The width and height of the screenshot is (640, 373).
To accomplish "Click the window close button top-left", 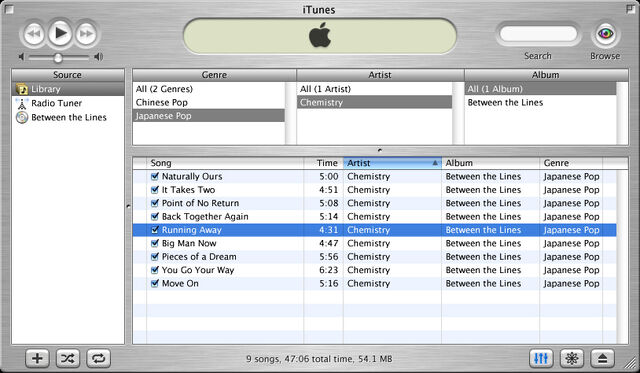I will (9, 9).
